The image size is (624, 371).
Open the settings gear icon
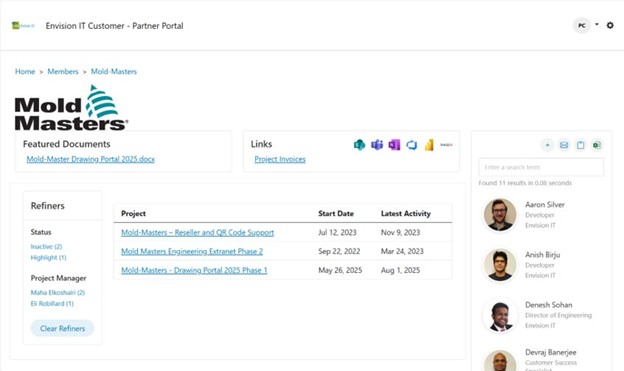[610, 25]
